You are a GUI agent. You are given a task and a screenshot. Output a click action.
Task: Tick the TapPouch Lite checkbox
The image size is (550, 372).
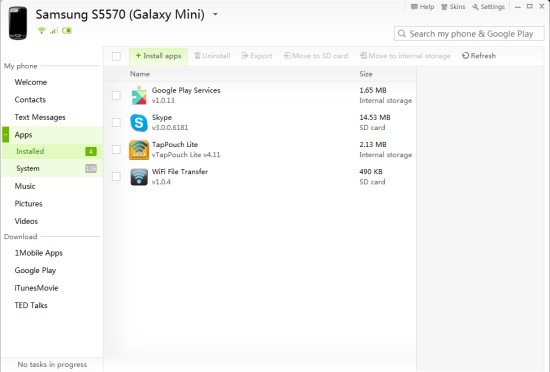click(x=116, y=149)
